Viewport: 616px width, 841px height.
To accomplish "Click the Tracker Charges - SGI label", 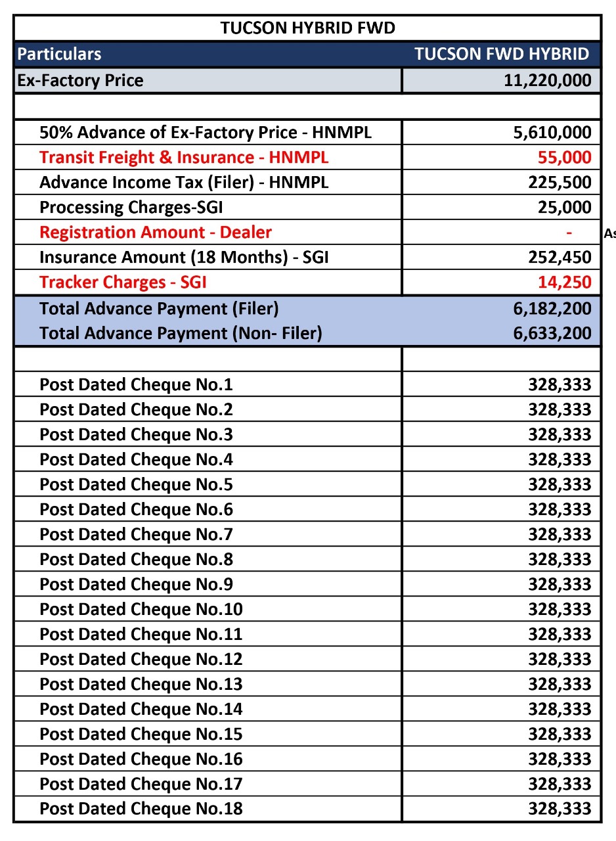I will click(123, 282).
